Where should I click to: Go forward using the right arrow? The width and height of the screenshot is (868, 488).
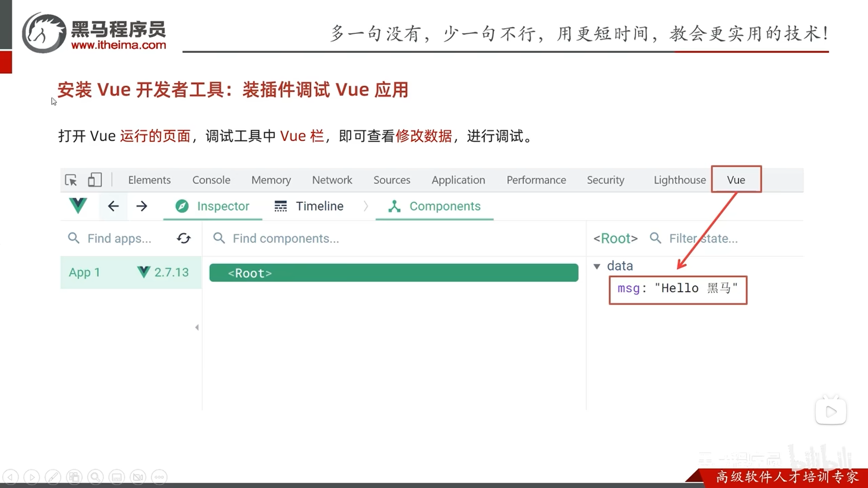(142, 206)
